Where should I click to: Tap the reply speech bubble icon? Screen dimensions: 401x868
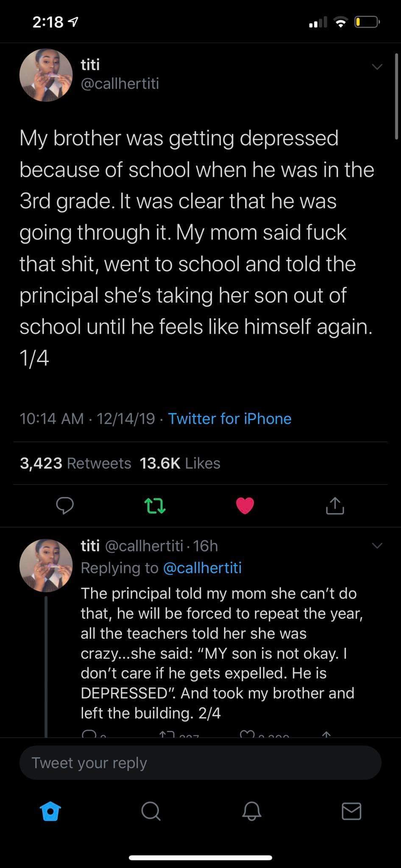(64, 506)
